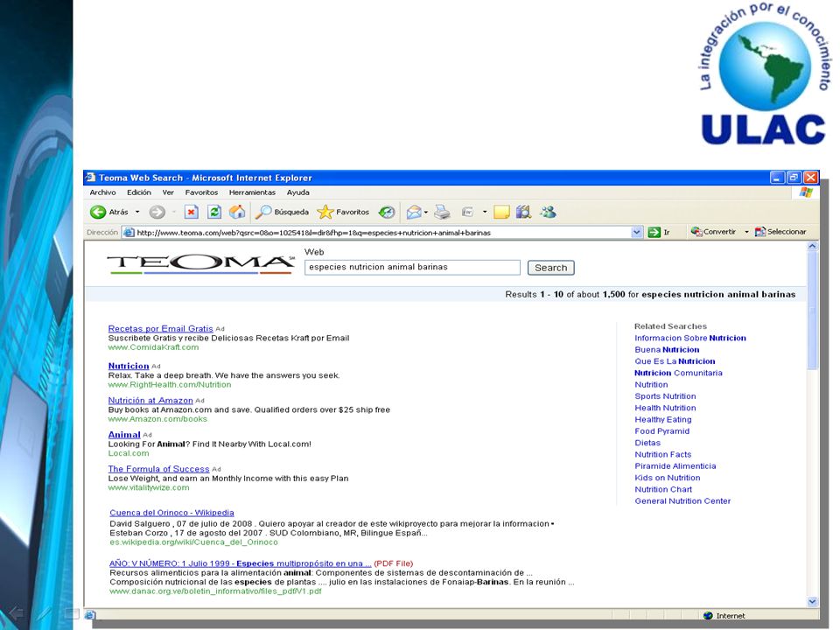Click the page scrollbar thumb
Image resolution: width=840 pixels, height=630 pixels.
tap(812, 311)
